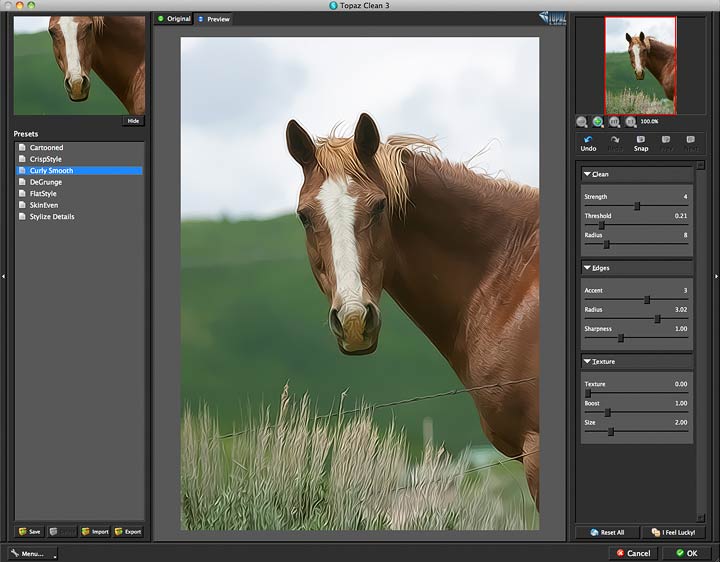
Task: Click the Edges Accent slider handle
Action: [647, 300]
